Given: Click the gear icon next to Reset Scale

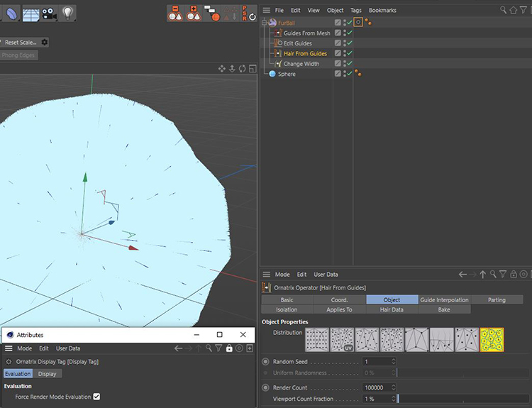Looking at the screenshot, I should pos(45,43).
